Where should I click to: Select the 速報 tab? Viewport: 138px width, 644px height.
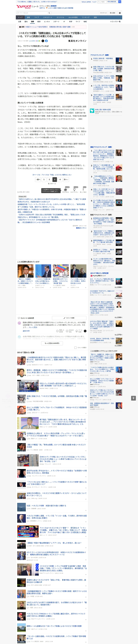(x=28, y=17)
